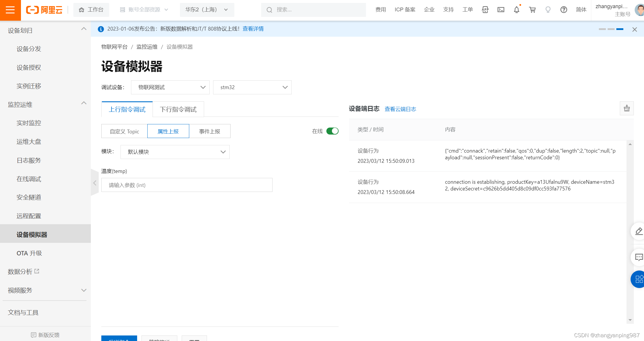The image size is (644, 341).
Task: Open the API explorer icon
Action: 485,10
